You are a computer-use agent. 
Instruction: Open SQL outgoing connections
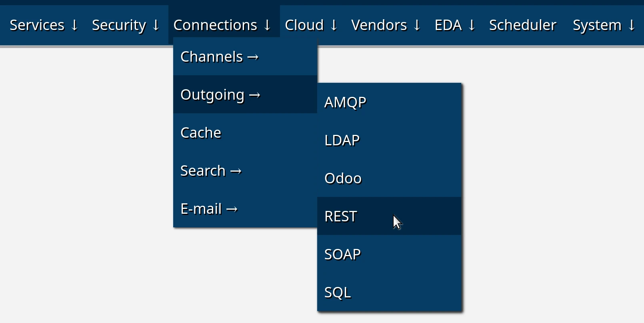(338, 293)
